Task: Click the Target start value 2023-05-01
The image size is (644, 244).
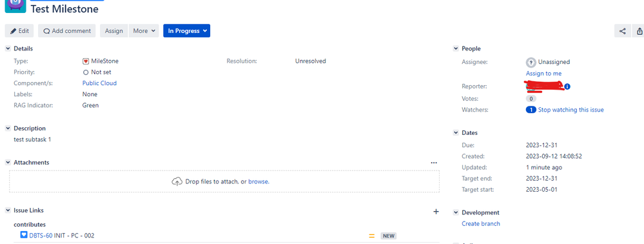Action: (x=542, y=190)
